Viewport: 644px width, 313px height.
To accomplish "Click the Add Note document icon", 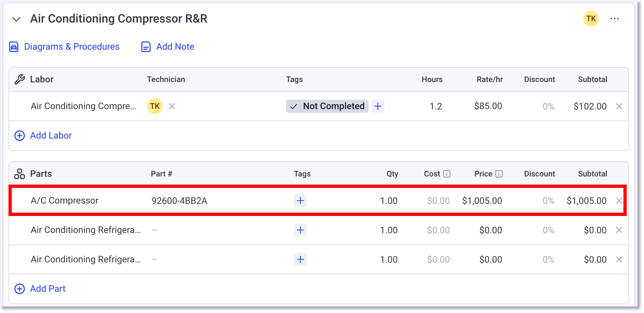I will click(146, 47).
